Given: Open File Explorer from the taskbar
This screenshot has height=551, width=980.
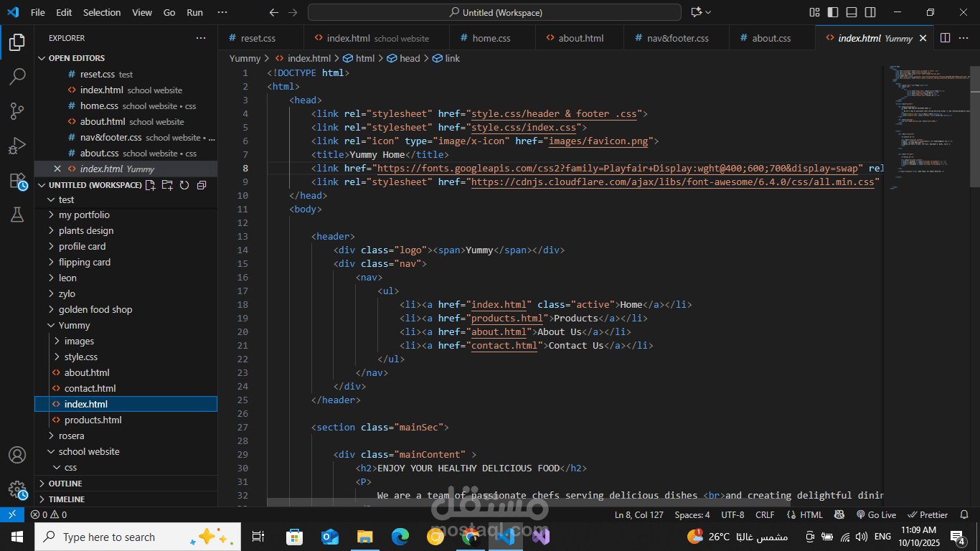Looking at the screenshot, I should 365,537.
